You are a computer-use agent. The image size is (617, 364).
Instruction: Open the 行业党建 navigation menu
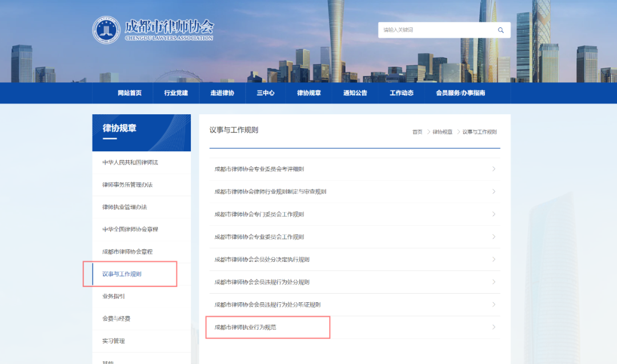[176, 93]
